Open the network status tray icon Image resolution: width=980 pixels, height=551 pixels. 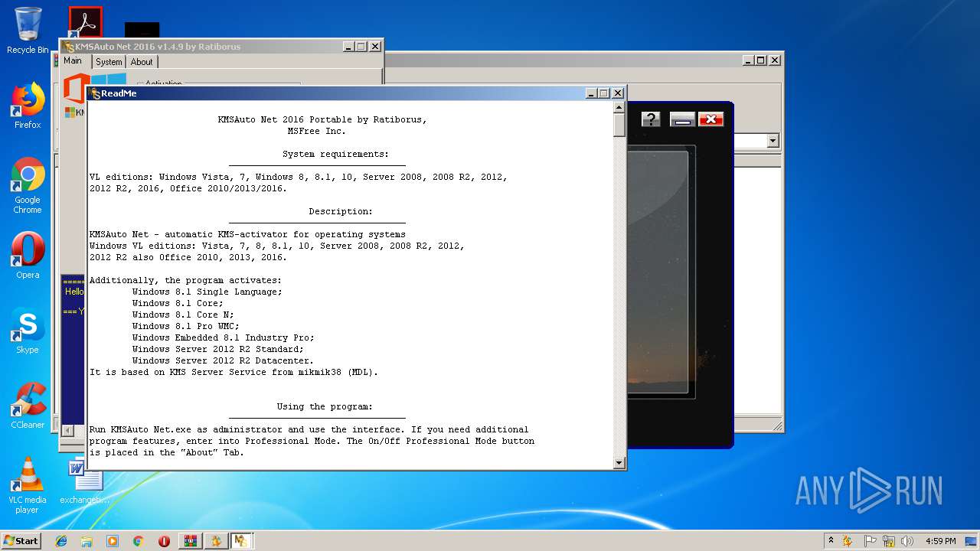pos(889,540)
